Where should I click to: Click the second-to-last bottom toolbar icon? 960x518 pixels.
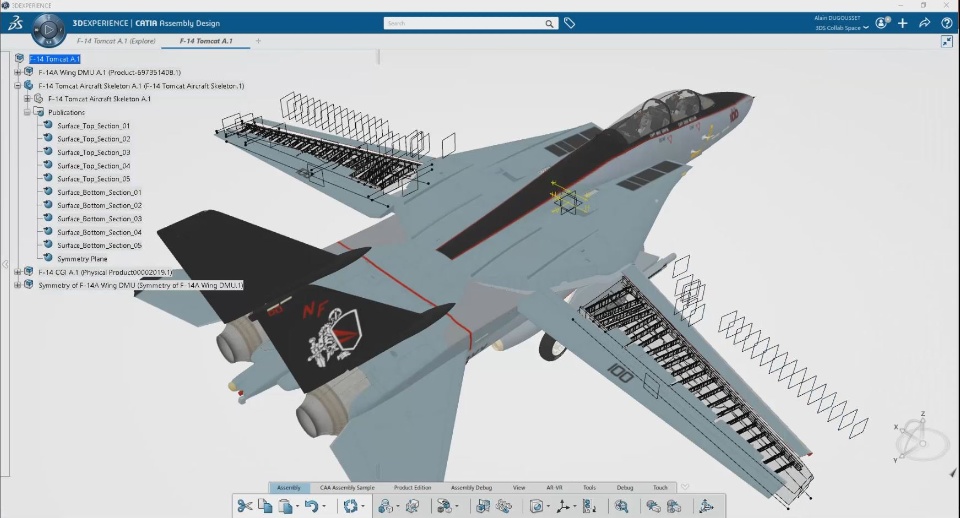674,506
